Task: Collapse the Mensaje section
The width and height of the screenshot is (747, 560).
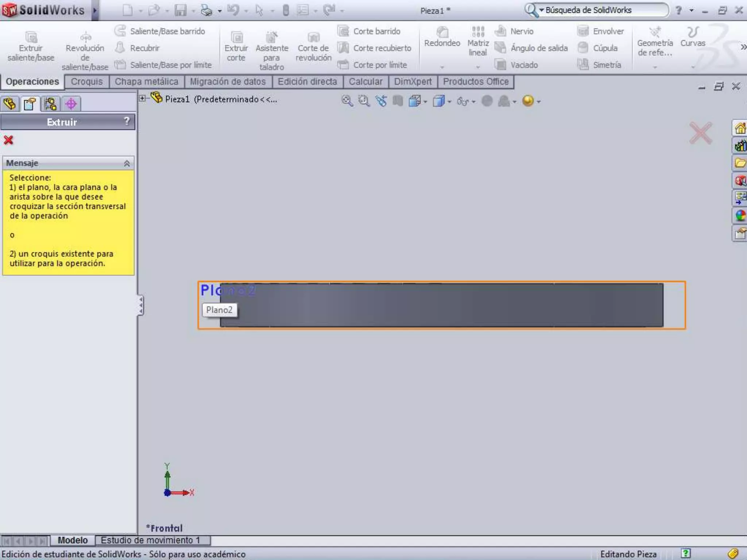Action: pyautogui.click(x=127, y=163)
